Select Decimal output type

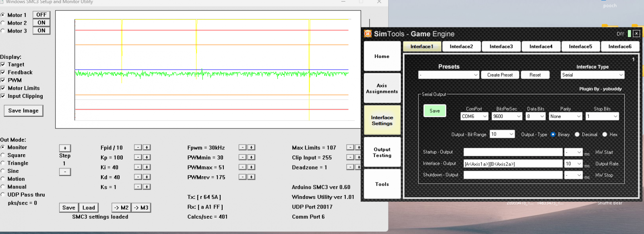coord(577,135)
